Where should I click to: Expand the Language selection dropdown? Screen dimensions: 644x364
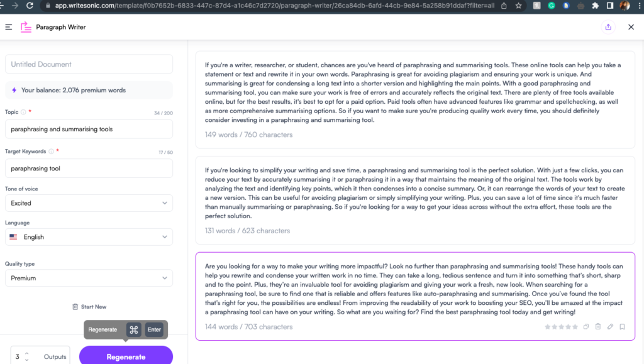tap(88, 237)
